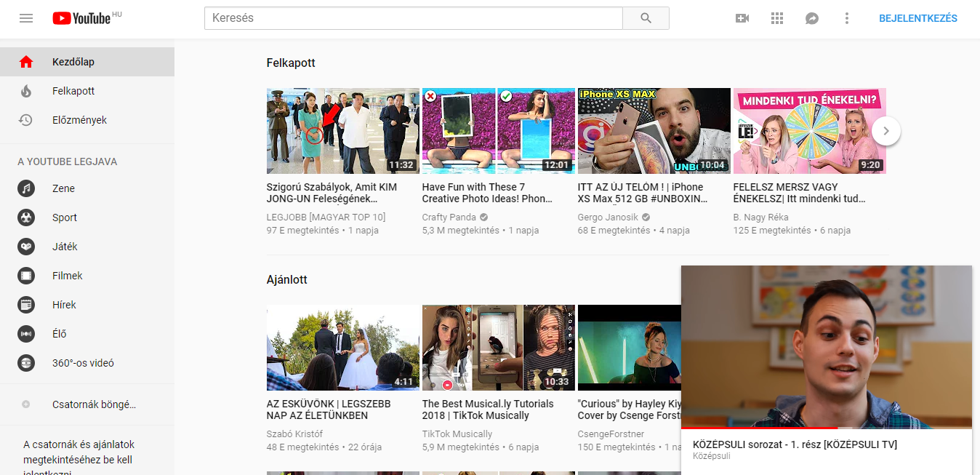
Task: Open the YouTube apps grid
Action: 777,18
